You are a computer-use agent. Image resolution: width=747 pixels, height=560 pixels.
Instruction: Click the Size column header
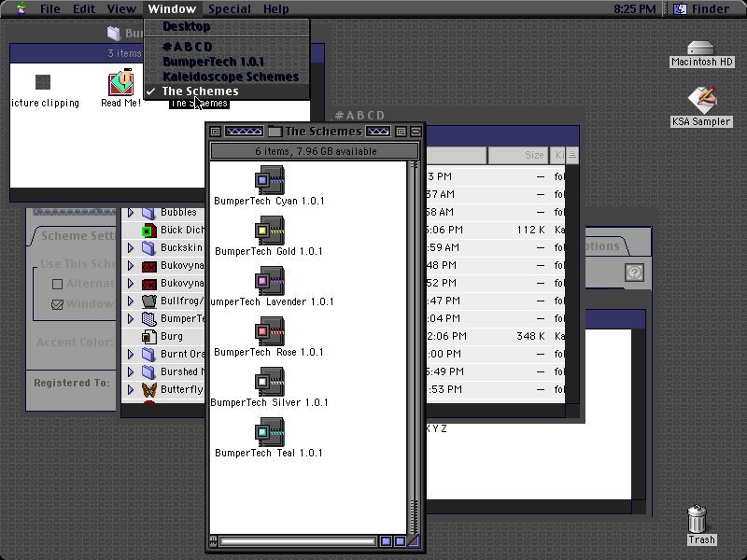pyautogui.click(x=517, y=155)
